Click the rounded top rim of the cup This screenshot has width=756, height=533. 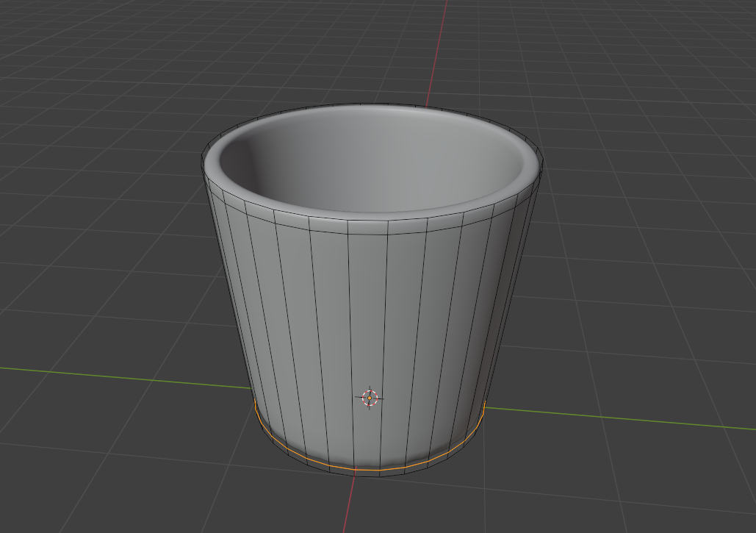coord(371,216)
